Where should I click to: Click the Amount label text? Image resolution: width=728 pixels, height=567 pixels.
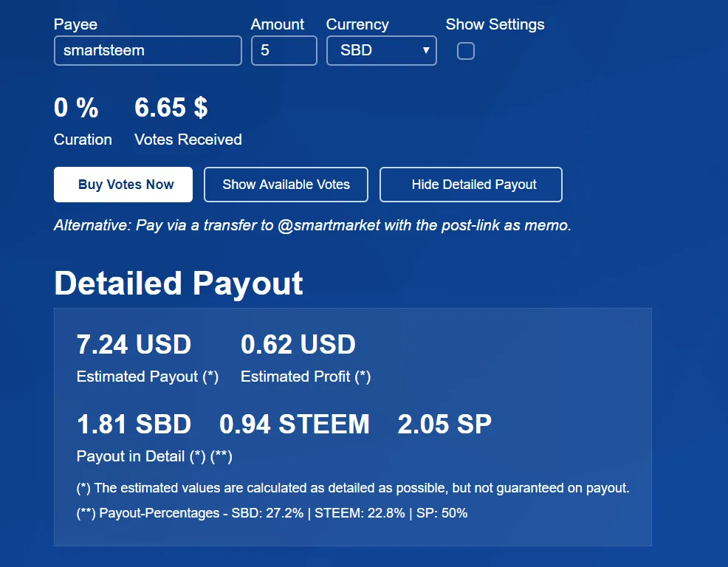pyautogui.click(x=277, y=24)
